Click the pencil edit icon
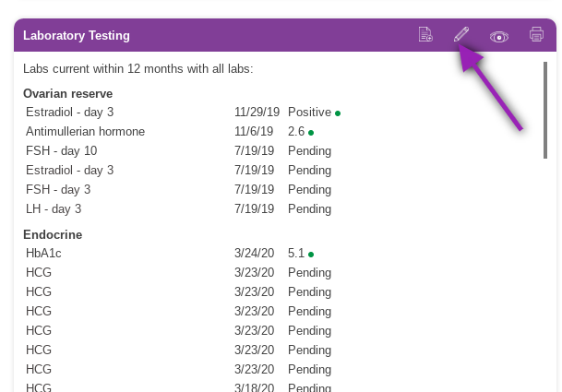The height and width of the screenshot is (392, 562). [461, 35]
